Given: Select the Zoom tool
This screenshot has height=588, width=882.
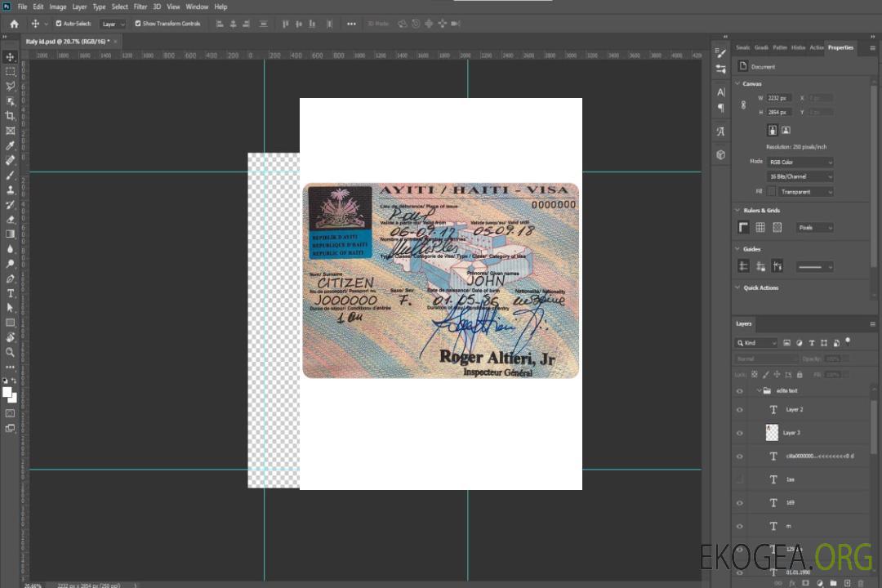Looking at the screenshot, I should point(10,352).
